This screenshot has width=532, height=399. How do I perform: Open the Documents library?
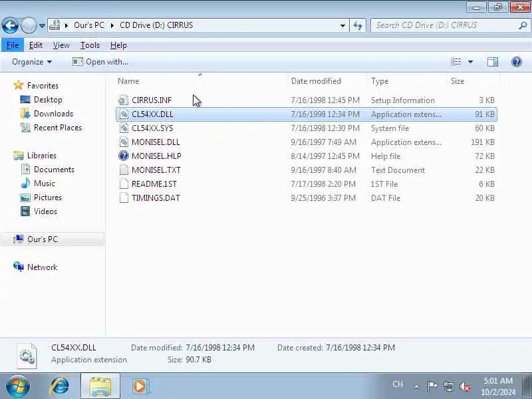point(54,170)
